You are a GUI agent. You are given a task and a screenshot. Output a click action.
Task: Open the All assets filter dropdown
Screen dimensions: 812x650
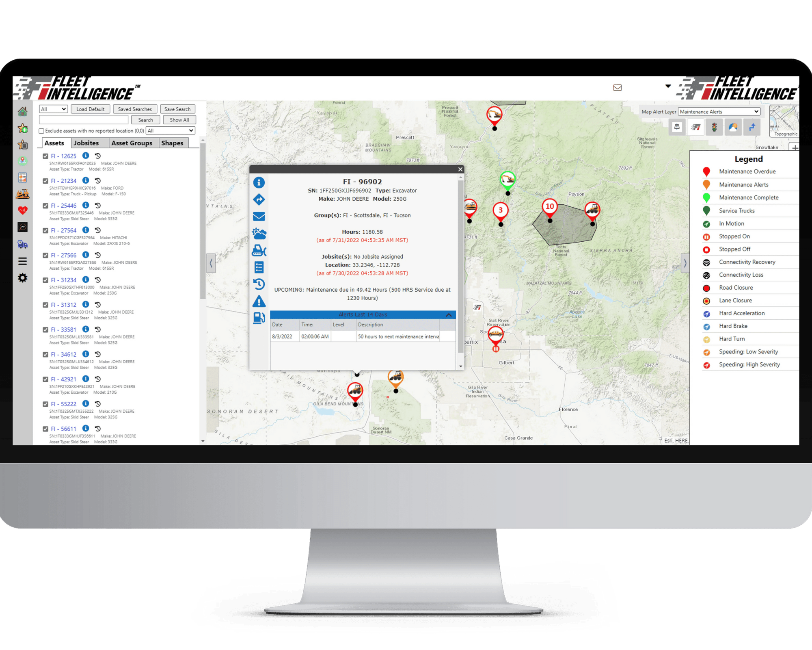(x=52, y=109)
